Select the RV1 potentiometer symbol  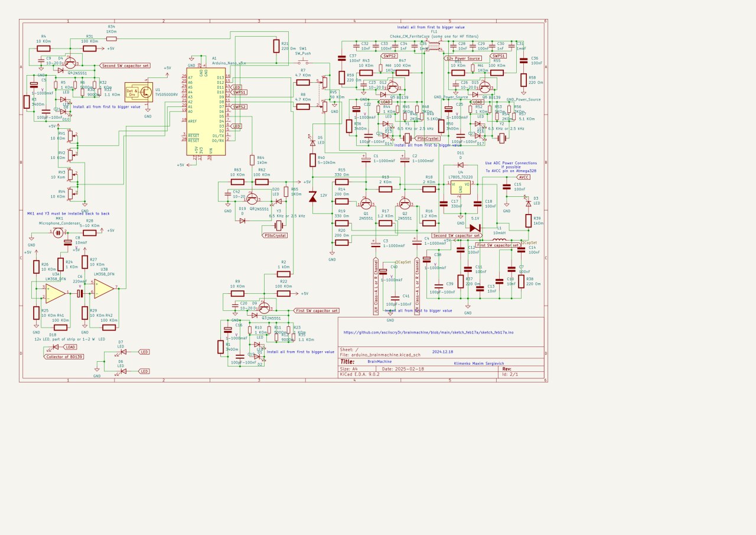tap(71, 137)
